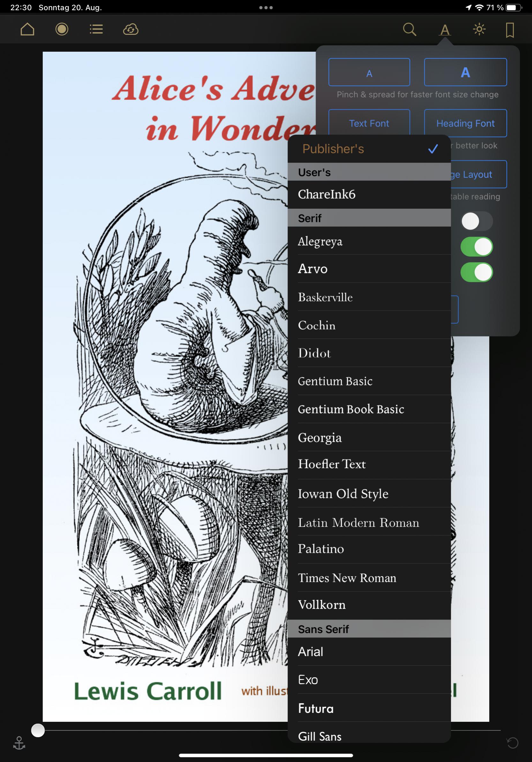Choose Gentium Basic font
The width and height of the screenshot is (532, 762).
[x=369, y=381]
